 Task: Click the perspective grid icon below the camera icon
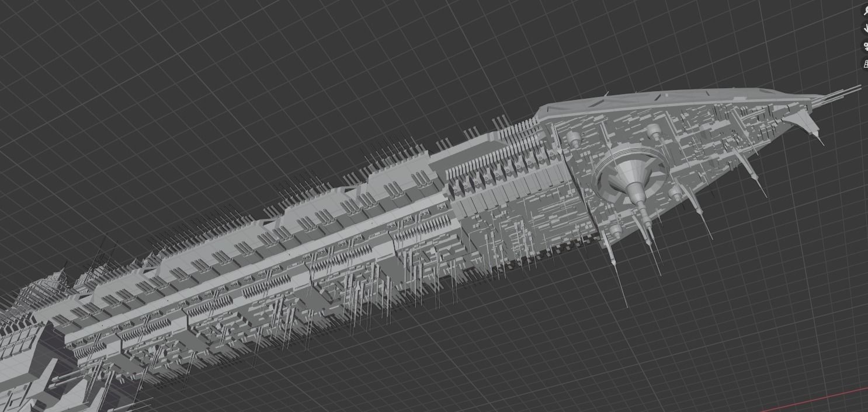pyautogui.click(x=866, y=61)
